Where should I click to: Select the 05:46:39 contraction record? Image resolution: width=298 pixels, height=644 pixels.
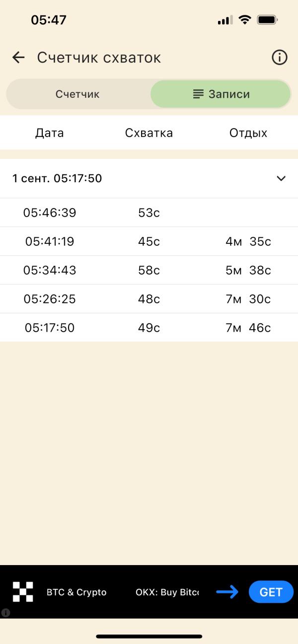[149, 213]
